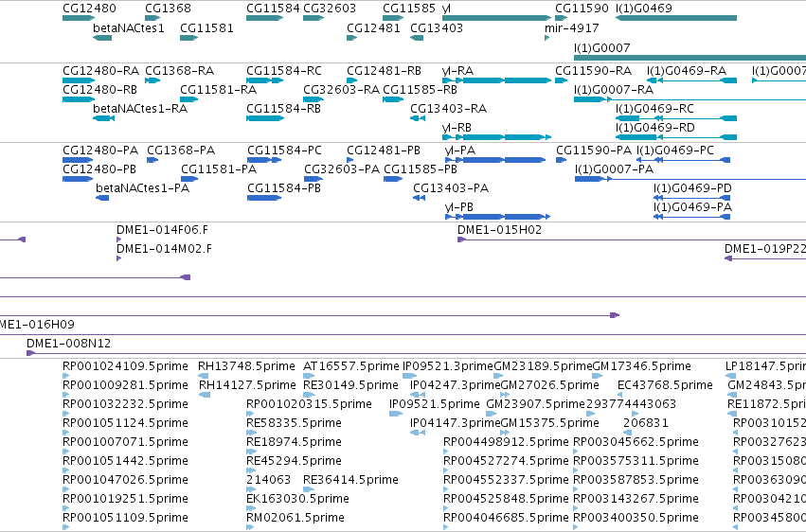The height and width of the screenshot is (532, 806).
Task: Select BAC end DME1-014M02.F
Action: tap(118, 258)
